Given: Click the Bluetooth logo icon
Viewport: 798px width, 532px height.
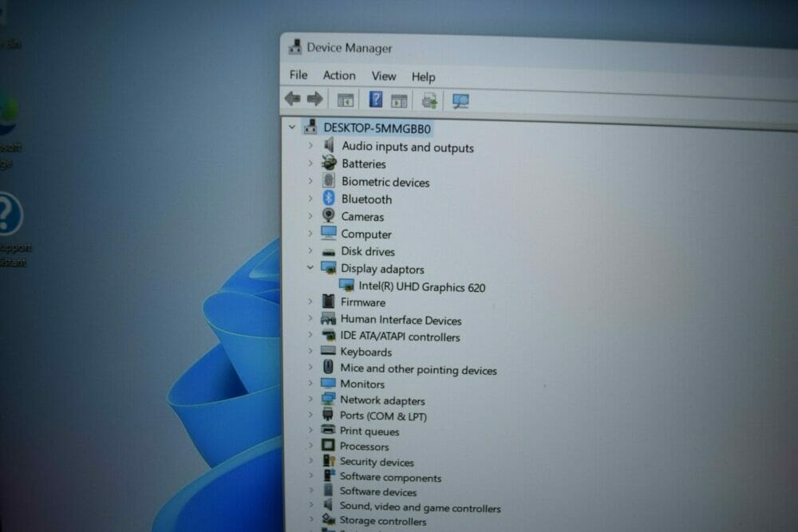Looking at the screenshot, I should coord(329,198).
